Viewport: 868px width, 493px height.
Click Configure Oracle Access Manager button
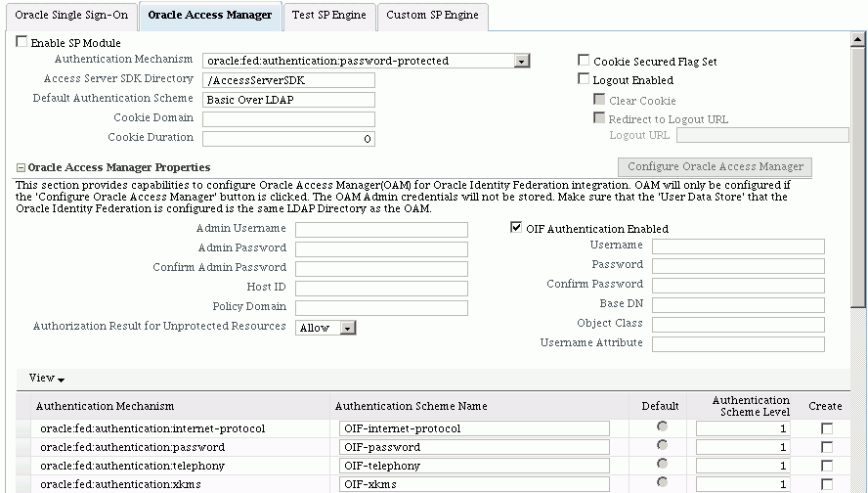click(x=715, y=166)
